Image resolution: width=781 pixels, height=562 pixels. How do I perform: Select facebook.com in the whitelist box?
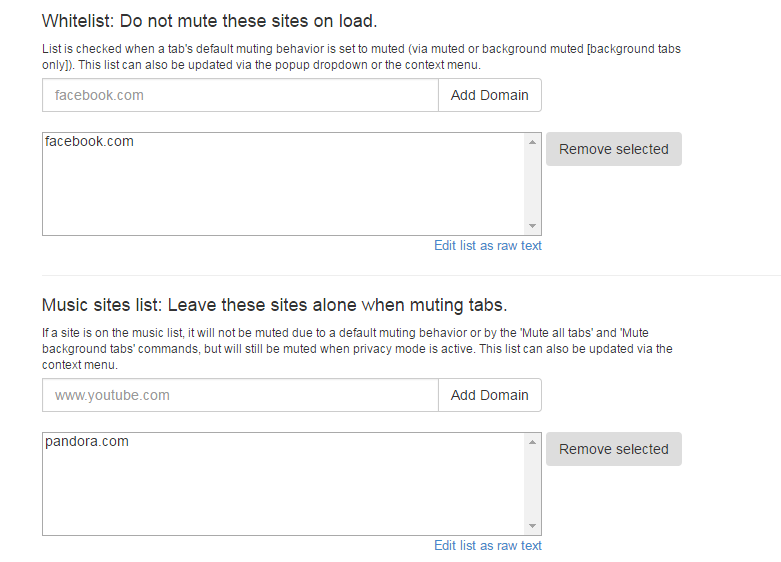tap(89, 141)
